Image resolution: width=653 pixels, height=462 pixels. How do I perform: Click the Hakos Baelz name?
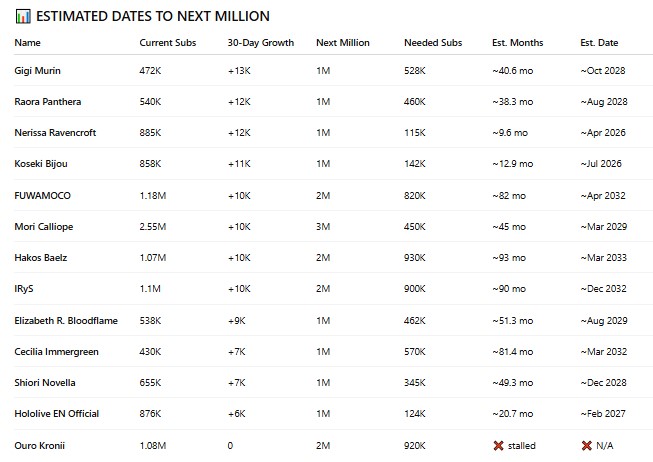[43, 258]
